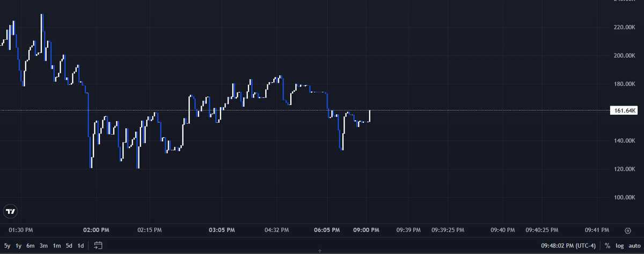The width and height of the screenshot is (644, 254).
Task: Select the 5y date range
Action: point(7,245)
